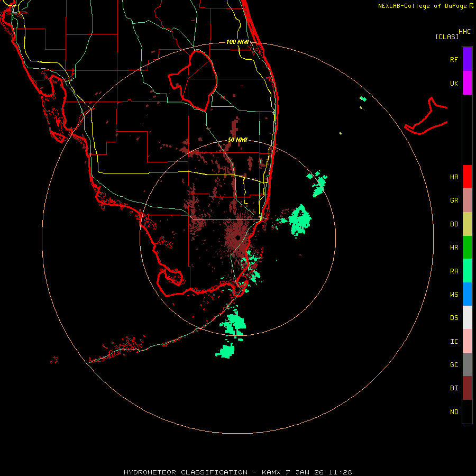Click the WS legend label
The image size is (476, 476).
coord(454,295)
